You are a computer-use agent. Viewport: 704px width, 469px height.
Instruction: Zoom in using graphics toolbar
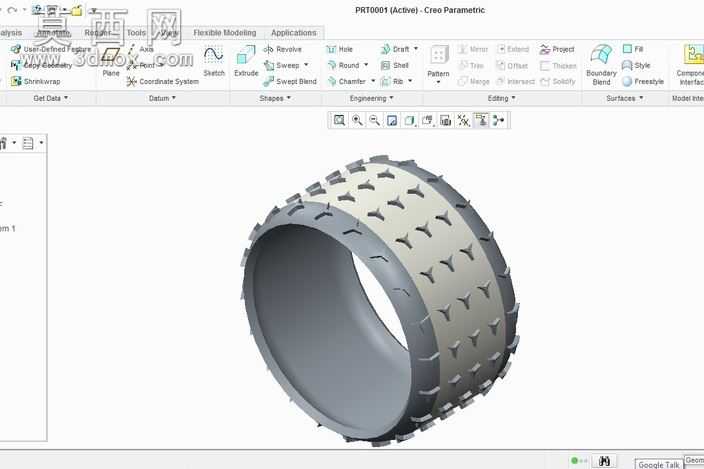[357, 120]
